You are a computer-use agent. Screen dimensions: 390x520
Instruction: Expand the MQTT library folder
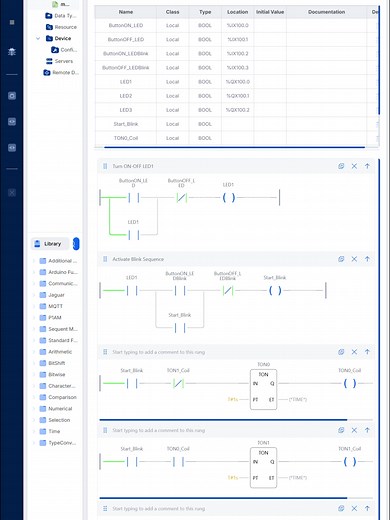[x=34, y=306]
